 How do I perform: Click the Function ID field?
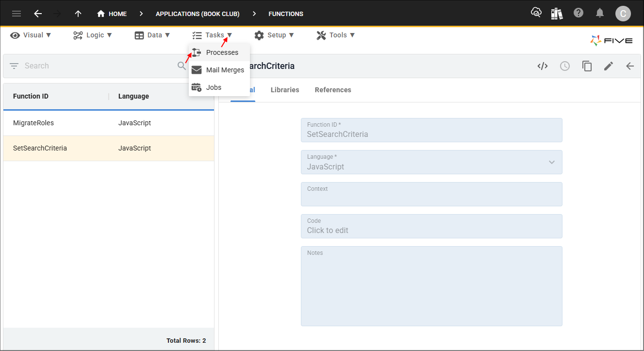tap(431, 130)
